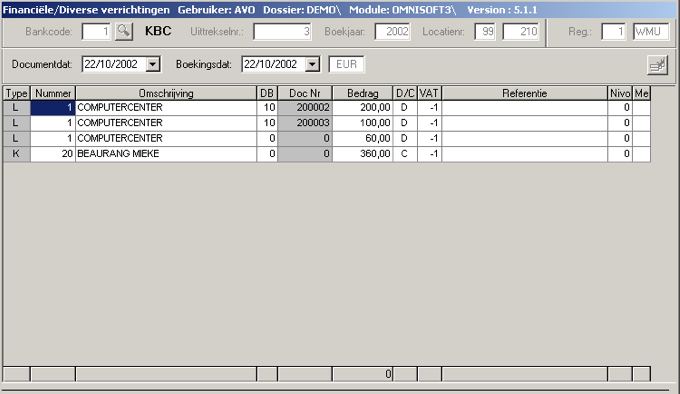Click the EUR currency field

pos(346,65)
